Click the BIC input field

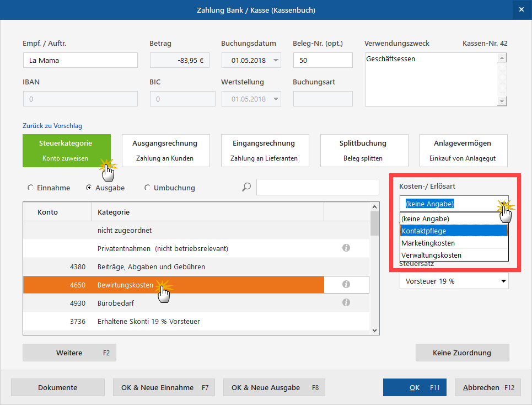click(x=182, y=99)
